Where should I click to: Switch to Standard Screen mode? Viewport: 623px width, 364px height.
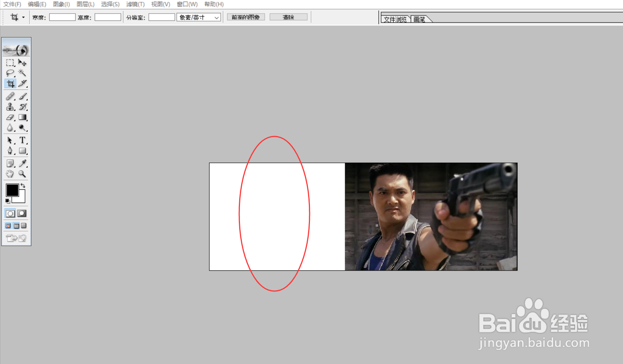[x=8, y=226]
